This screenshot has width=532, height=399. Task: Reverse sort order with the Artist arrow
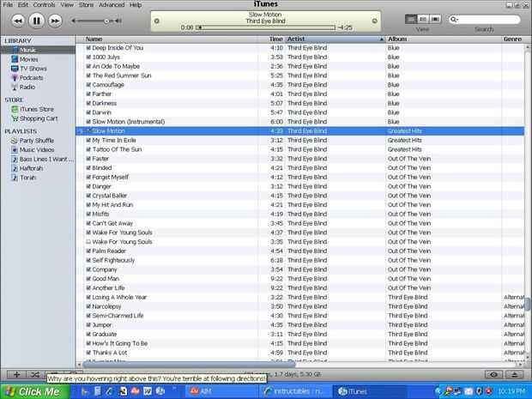point(381,39)
